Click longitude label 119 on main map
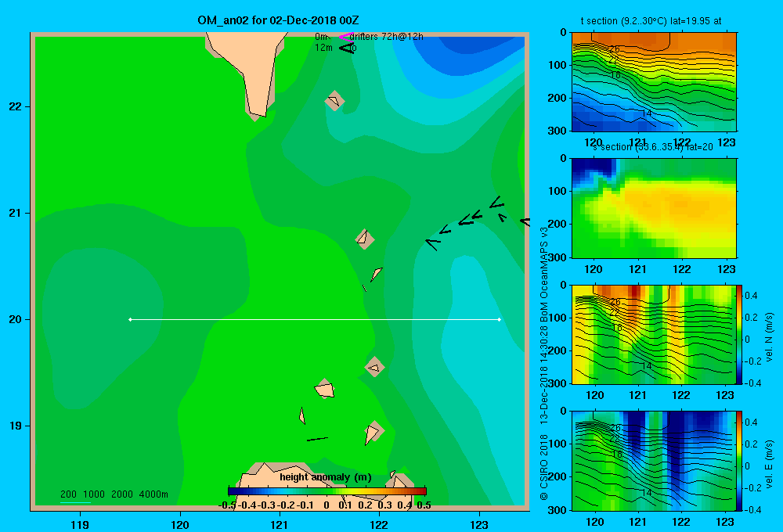The image size is (783, 532). click(80, 524)
